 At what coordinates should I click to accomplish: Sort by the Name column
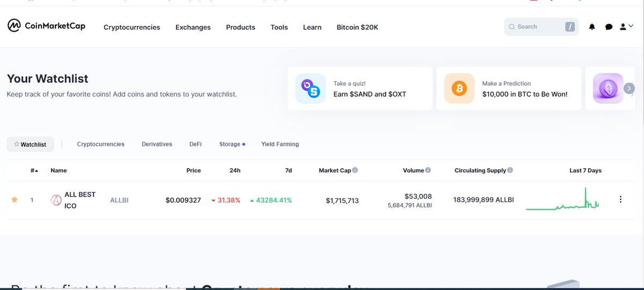[58, 171]
